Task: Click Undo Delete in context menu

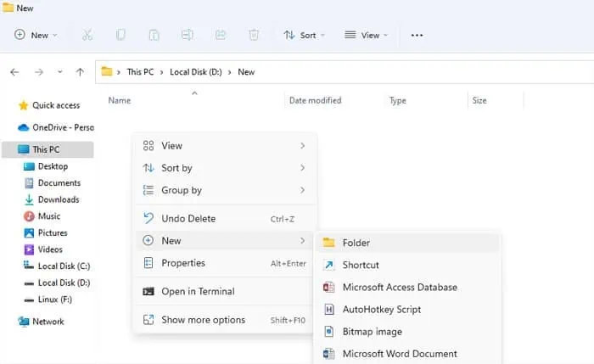Action: tap(188, 218)
